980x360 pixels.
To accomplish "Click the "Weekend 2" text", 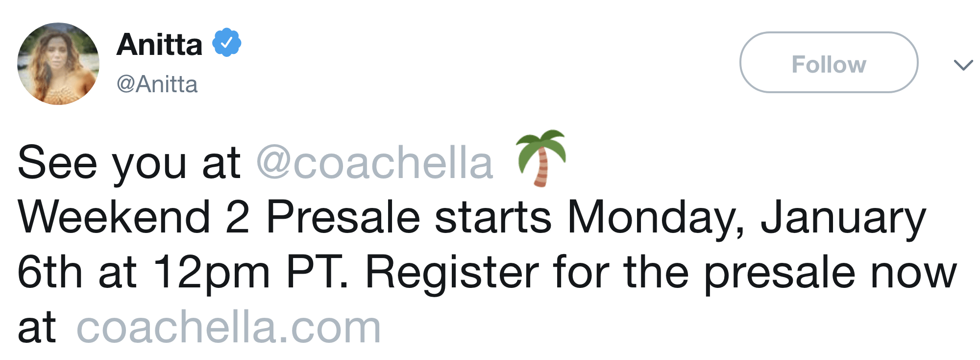I will click(x=133, y=217).
